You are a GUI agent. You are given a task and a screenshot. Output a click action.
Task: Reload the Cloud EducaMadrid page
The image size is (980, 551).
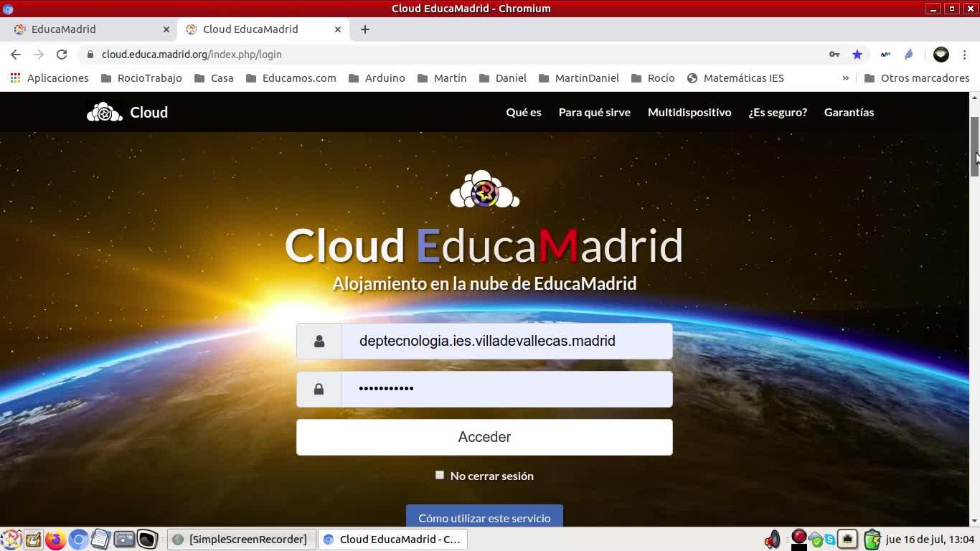62,55
